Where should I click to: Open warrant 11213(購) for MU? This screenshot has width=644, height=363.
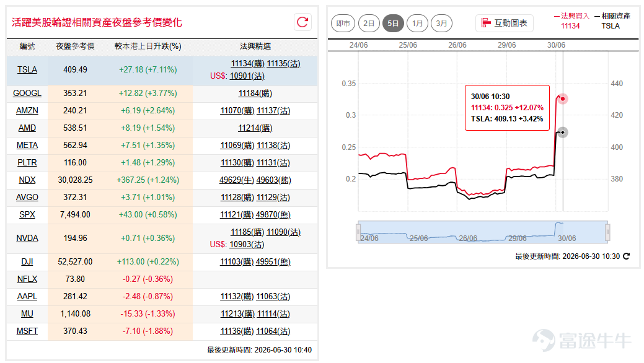point(238,313)
